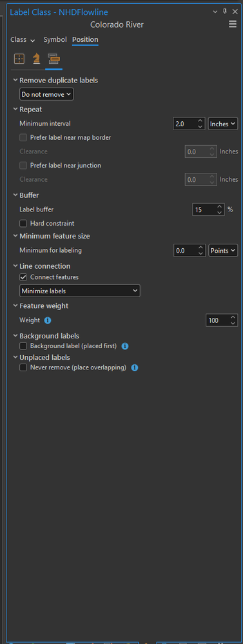Screen dimensions: 243x644
Task: Collapse the Feature weight section
Action: [15, 306]
